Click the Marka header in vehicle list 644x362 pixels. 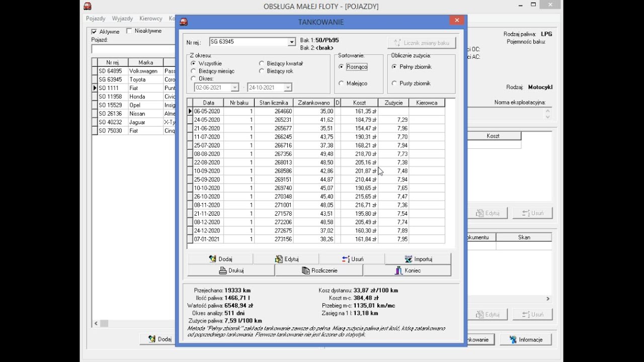[145, 62]
